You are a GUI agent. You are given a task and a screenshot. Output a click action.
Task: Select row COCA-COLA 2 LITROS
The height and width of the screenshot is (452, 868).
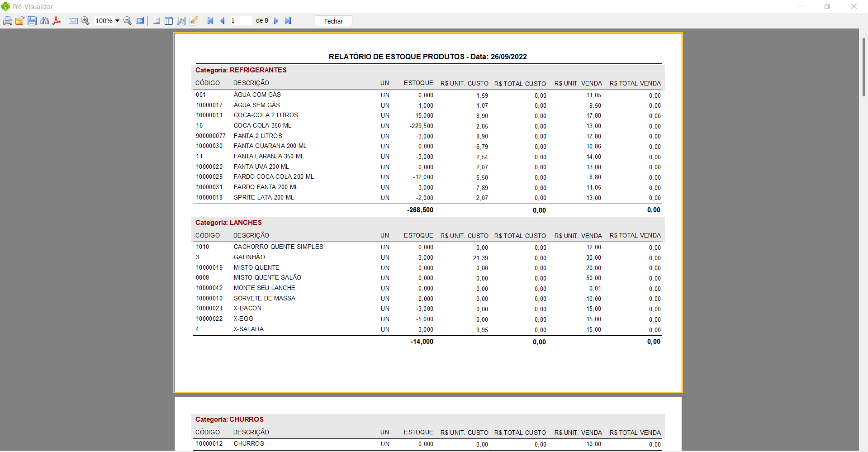(x=428, y=115)
